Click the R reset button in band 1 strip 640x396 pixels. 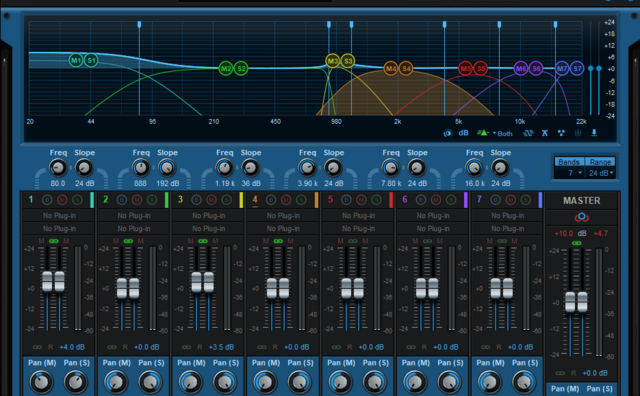point(51,347)
